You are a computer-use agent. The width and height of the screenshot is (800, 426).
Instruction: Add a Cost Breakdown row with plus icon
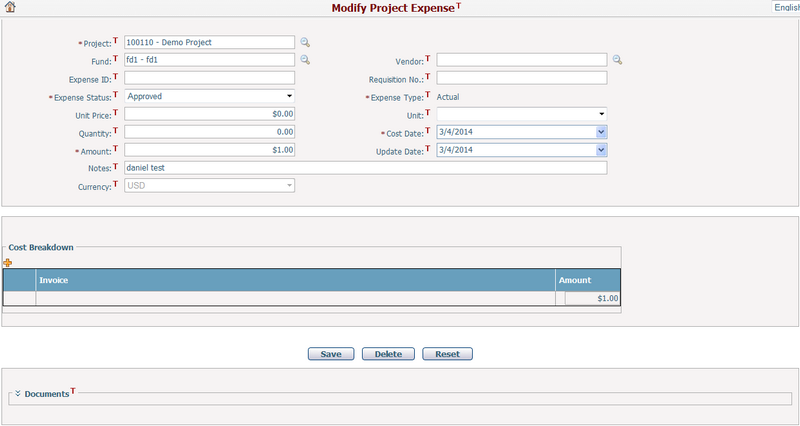8,263
